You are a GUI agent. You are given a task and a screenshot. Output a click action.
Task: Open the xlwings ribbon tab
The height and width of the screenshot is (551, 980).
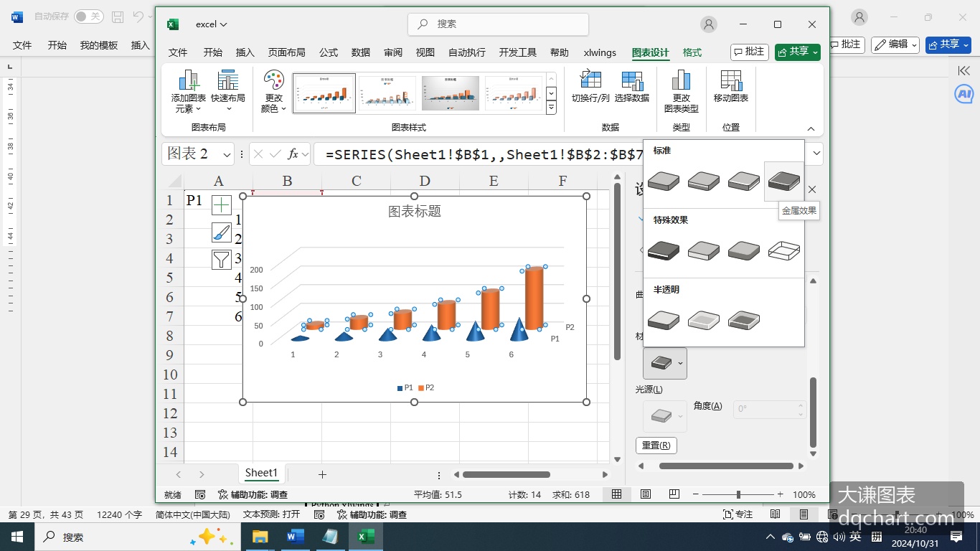(600, 52)
